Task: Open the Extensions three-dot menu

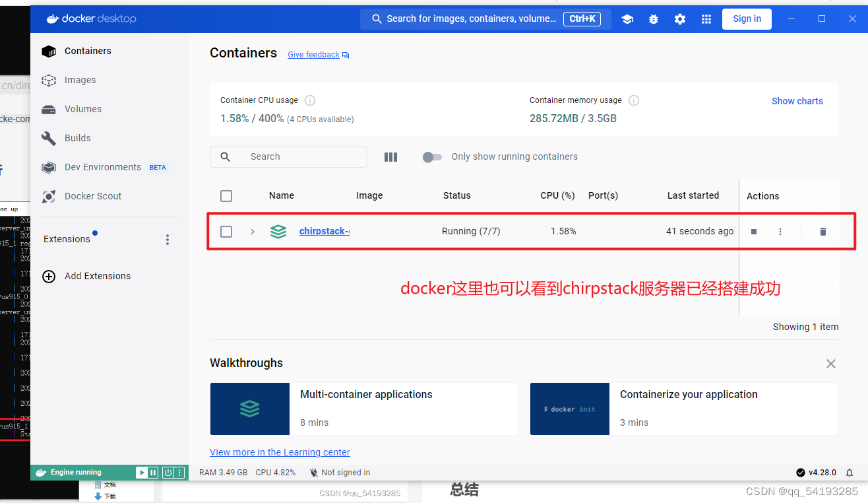Action: click(x=168, y=240)
